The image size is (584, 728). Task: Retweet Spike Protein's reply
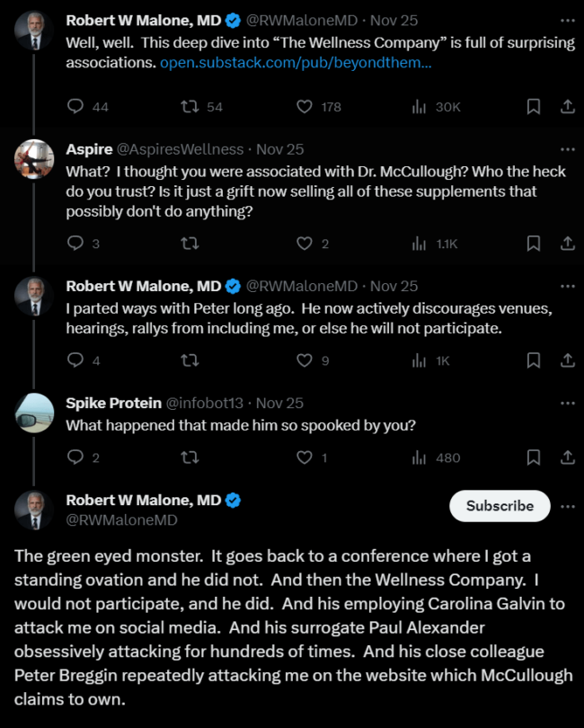click(190, 457)
